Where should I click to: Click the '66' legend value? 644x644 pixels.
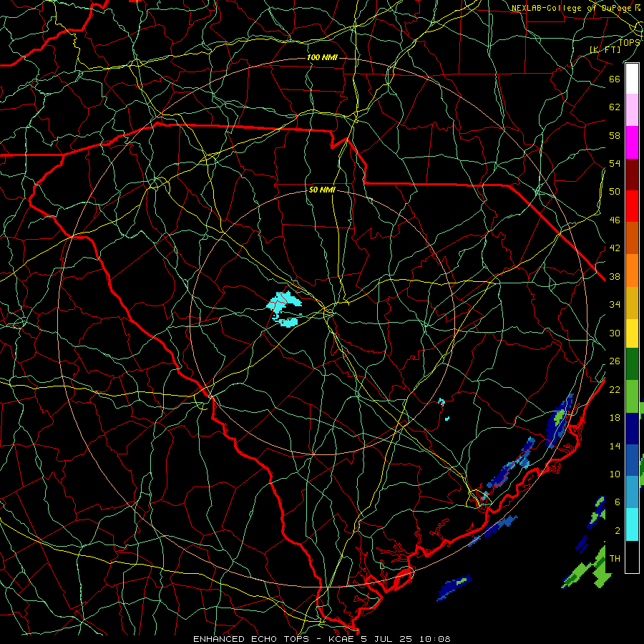615,79
